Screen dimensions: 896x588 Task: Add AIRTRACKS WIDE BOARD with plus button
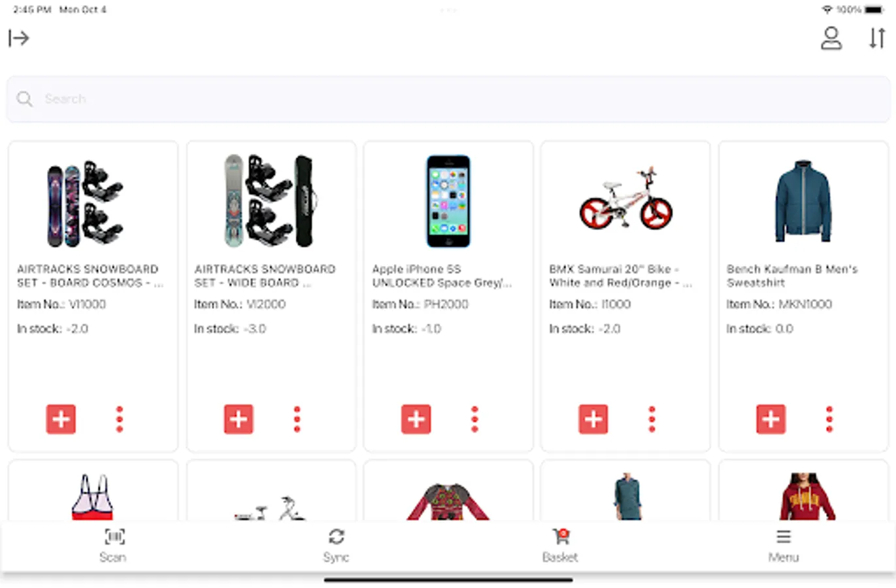[x=239, y=419]
